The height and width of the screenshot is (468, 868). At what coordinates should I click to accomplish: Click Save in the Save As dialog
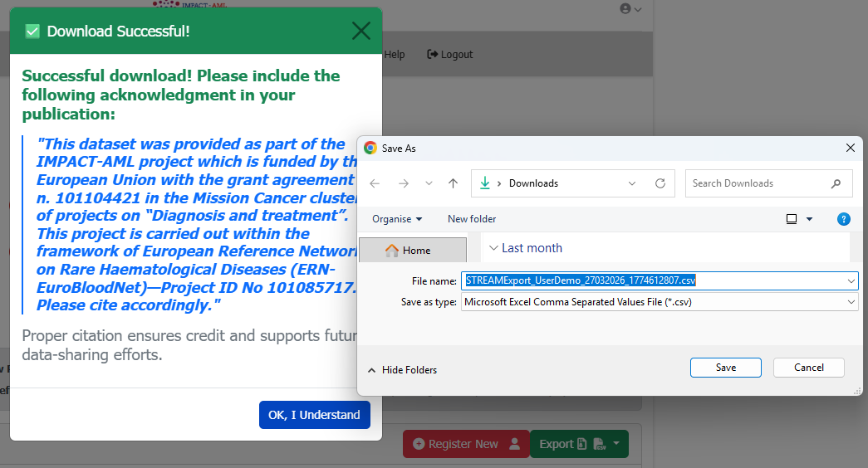(725, 368)
